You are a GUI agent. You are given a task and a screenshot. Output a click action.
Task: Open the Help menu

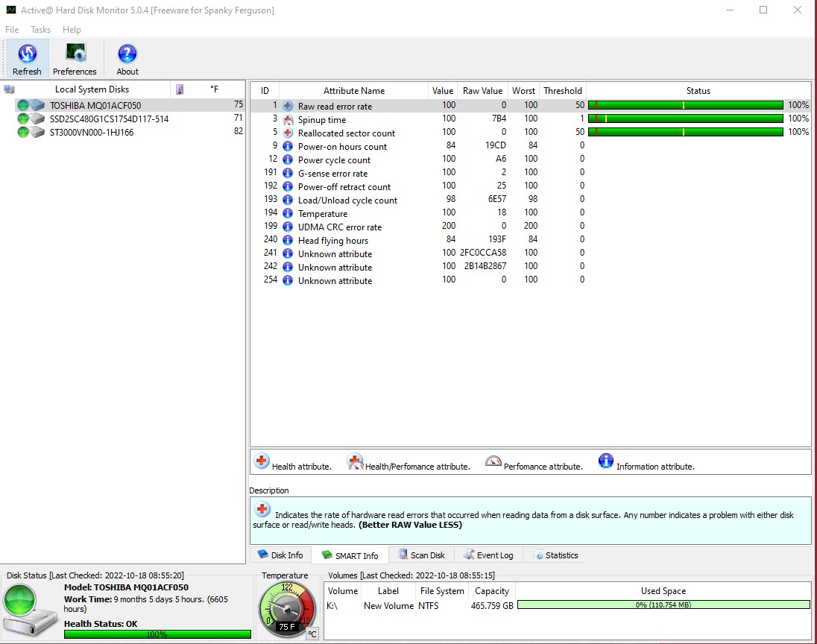(x=72, y=30)
